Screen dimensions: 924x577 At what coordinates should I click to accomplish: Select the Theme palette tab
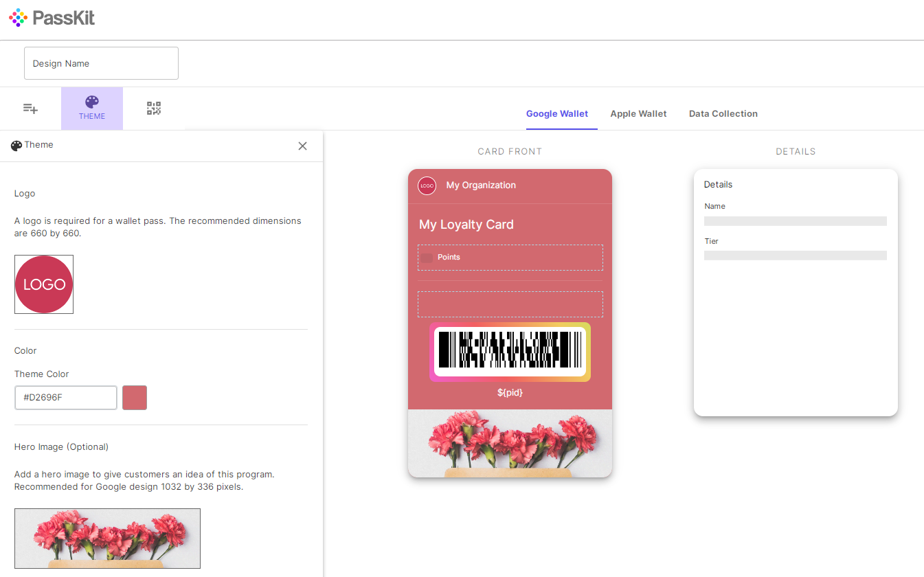tap(92, 109)
